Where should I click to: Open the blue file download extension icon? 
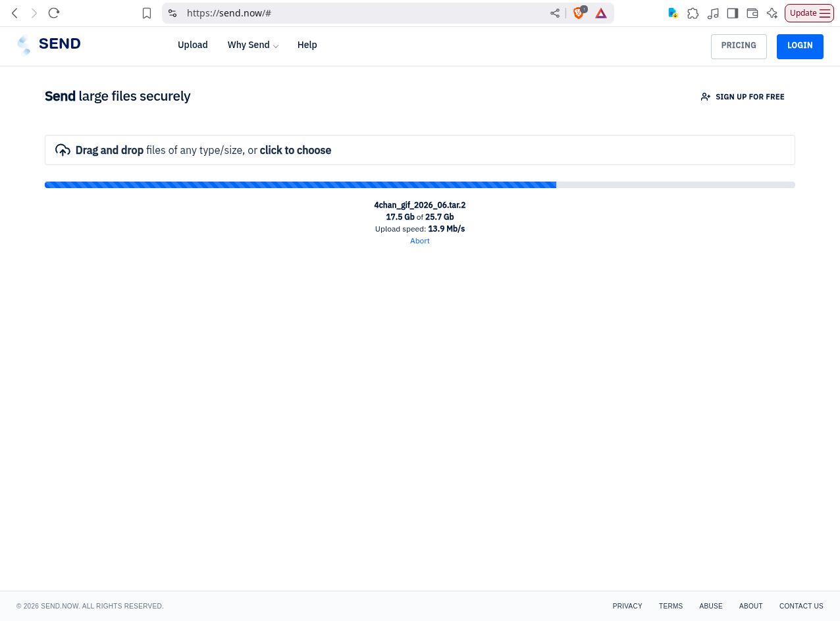[x=673, y=13]
